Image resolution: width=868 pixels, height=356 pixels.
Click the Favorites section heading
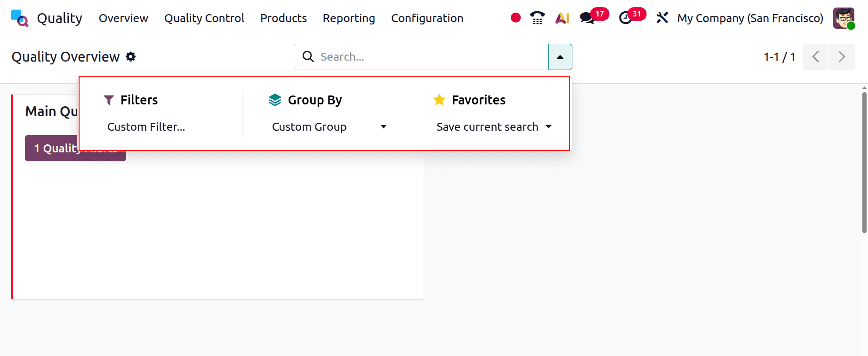pos(479,100)
